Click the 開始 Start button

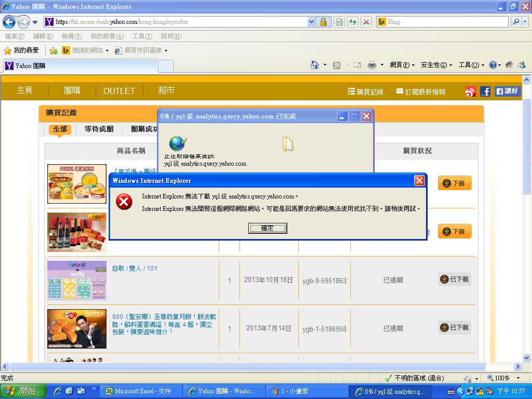[x=22, y=391]
